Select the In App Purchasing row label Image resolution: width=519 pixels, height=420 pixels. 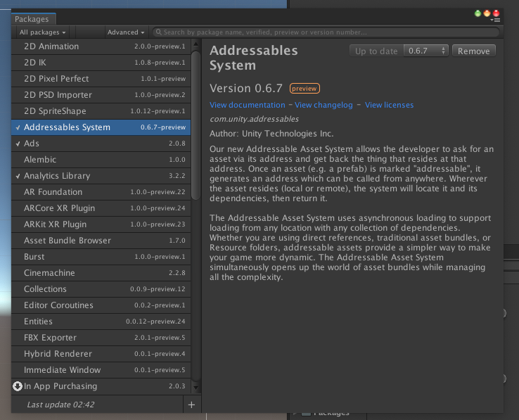click(60, 386)
